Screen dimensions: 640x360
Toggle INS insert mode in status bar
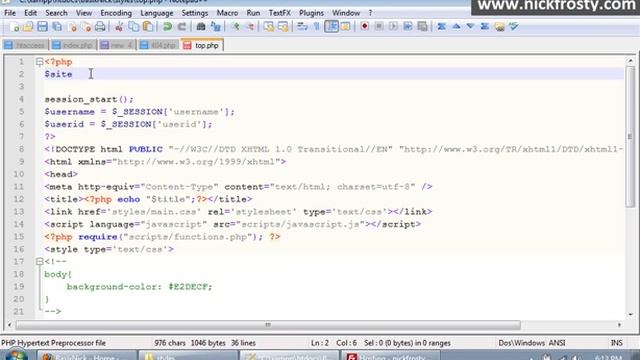pyautogui.click(x=616, y=343)
